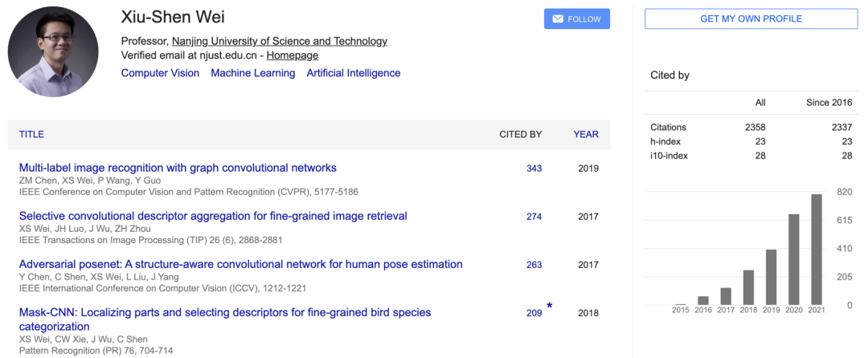This screenshot has height=358, width=868.
Task: Sort publications by Year column header
Action: pos(586,134)
